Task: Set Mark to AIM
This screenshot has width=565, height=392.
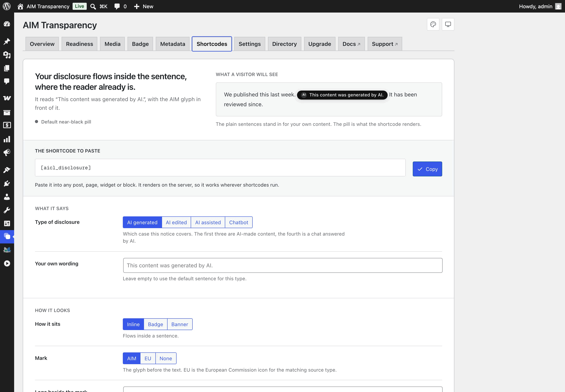Action: [x=131, y=358]
